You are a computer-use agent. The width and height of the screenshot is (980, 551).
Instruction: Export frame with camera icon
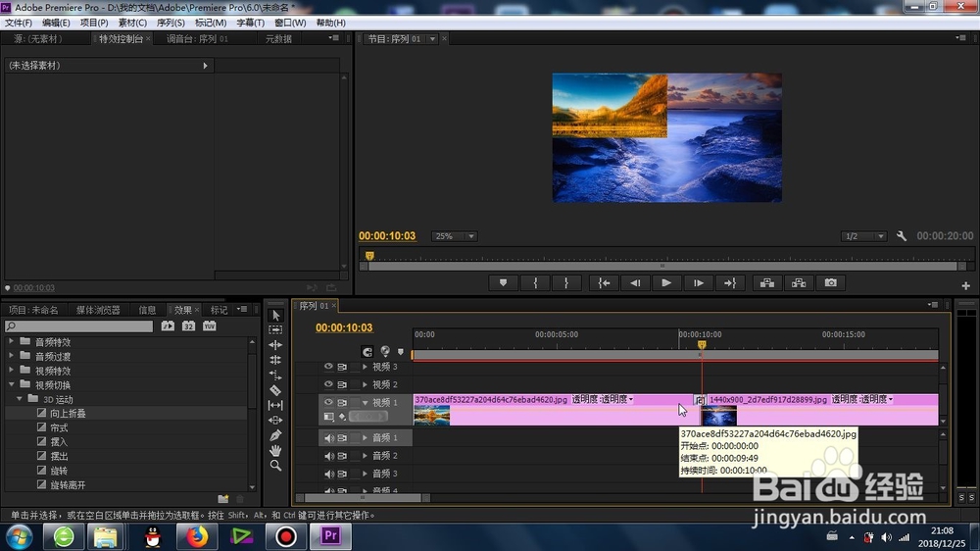pos(831,282)
